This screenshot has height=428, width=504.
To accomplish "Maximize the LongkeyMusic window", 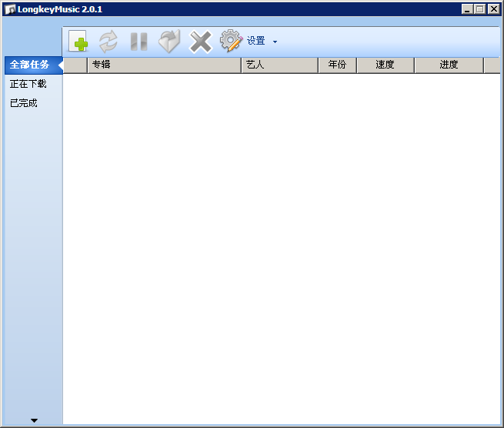I will pos(480,9).
